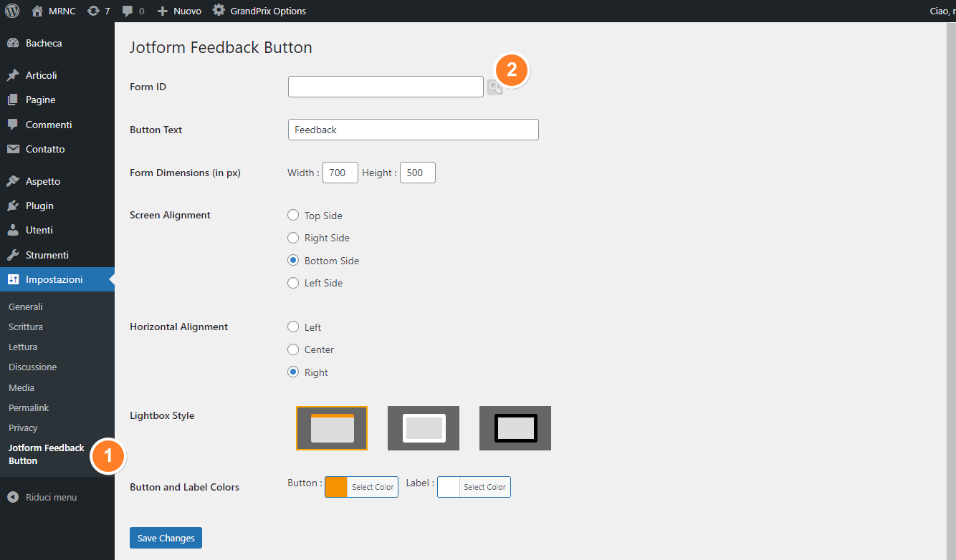Click the WordPress logo icon
Screen dimensions: 956x560
(x=12, y=11)
